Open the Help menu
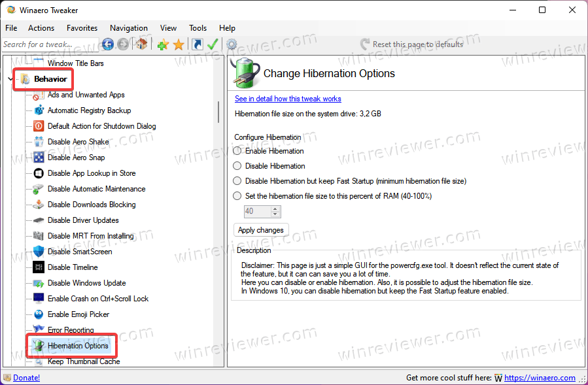Viewport: 588px width, 385px height. 227,28
